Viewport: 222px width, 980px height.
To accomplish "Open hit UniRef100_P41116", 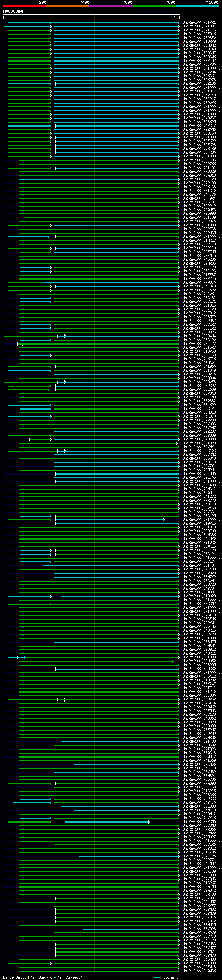I will point(199,30).
